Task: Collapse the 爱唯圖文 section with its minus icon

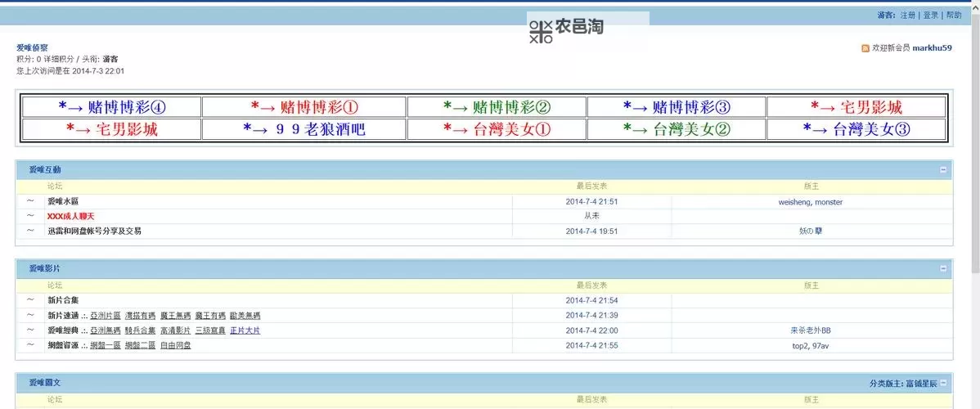Action: tap(943, 383)
